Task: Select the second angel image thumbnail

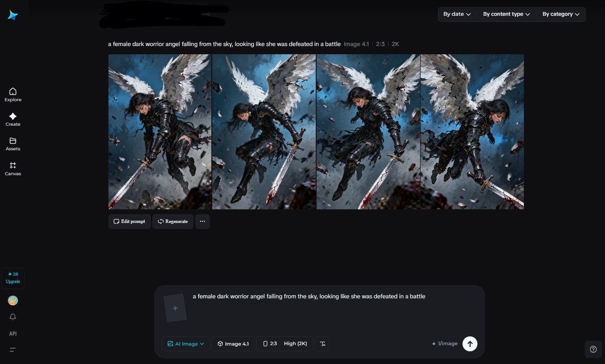Action: coord(264,131)
